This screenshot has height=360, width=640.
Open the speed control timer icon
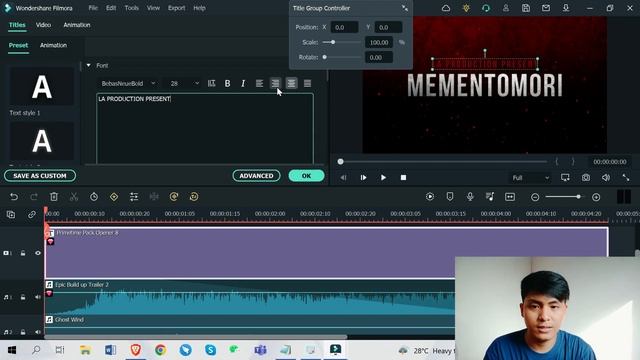[x=94, y=197]
